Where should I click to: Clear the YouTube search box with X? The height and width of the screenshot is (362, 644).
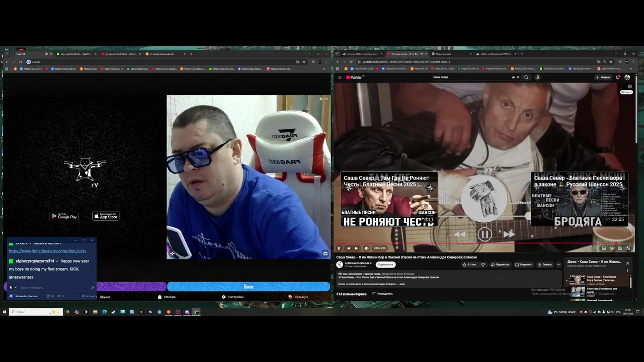pyautogui.click(x=518, y=77)
